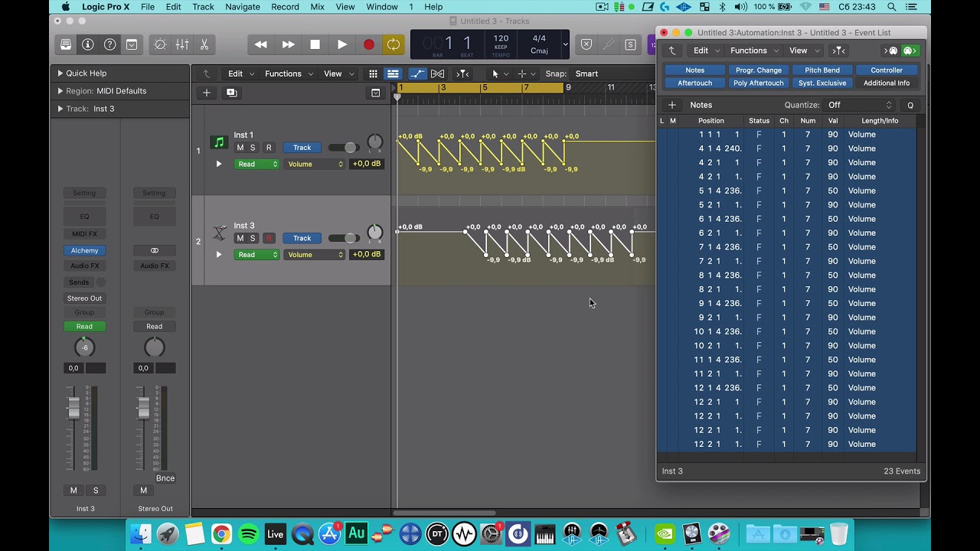Open Functions menu in Tracks area
This screenshot has height=551, width=980.
coord(288,73)
